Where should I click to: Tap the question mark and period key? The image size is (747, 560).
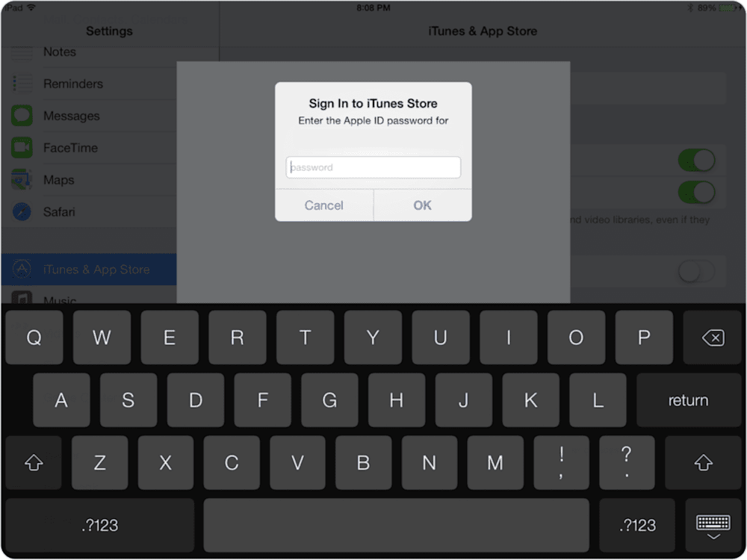click(x=627, y=462)
